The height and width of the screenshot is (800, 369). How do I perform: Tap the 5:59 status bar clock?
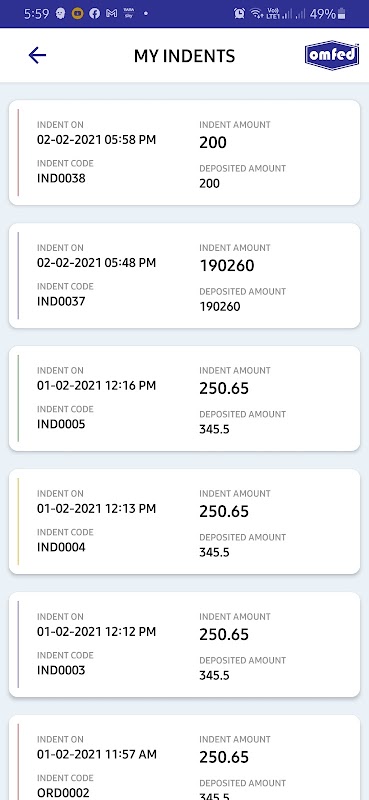pos(36,14)
